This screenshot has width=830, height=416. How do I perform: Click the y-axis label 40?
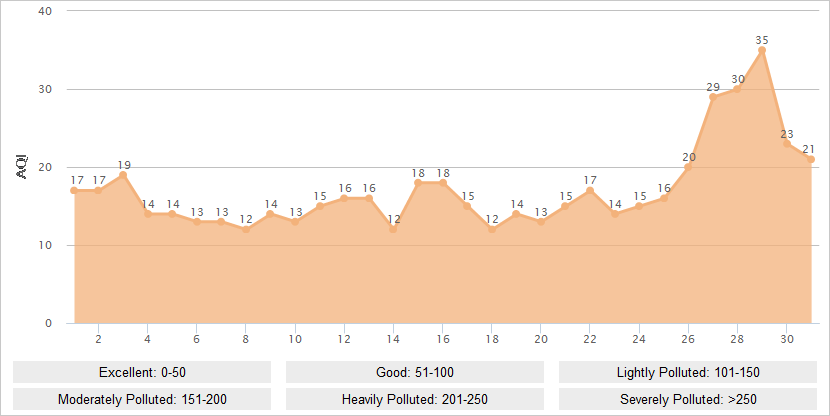pyautogui.click(x=45, y=11)
